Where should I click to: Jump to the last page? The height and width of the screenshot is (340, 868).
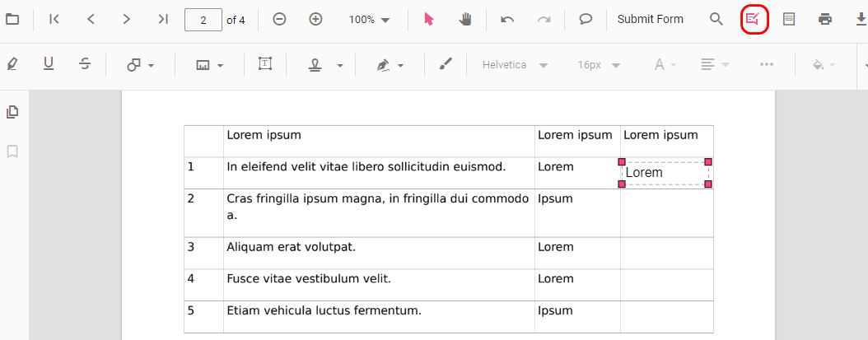click(x=163, y=20)
